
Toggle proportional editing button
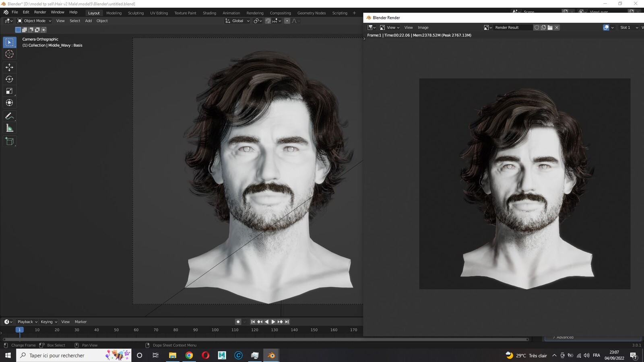(x=287, y=21)
